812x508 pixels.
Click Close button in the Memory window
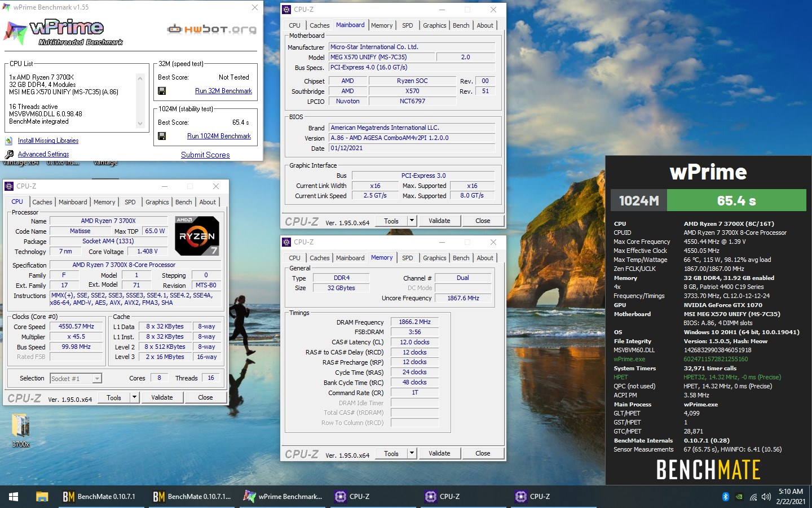483,453
